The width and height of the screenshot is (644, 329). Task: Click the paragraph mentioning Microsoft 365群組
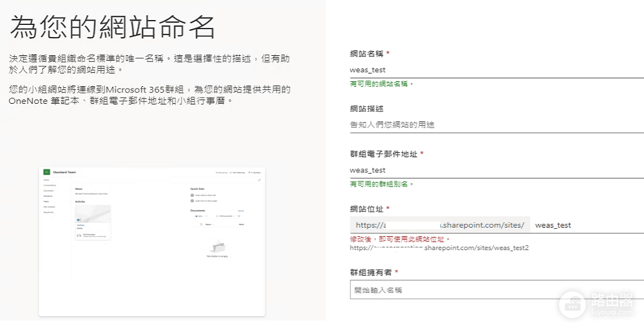[x=150, y=95]
